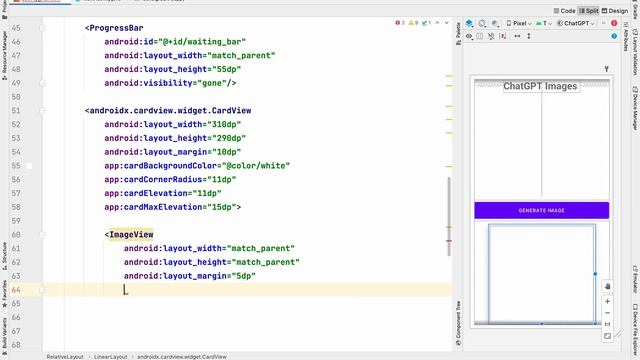Open the Resource Manager tool window
Viewport: 640px width, 360px height.
coord(4,55)
